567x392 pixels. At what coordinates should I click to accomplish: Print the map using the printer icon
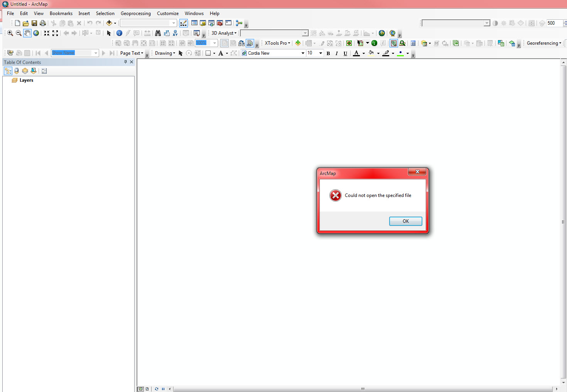pyautogui.click(x=43, y=23)
